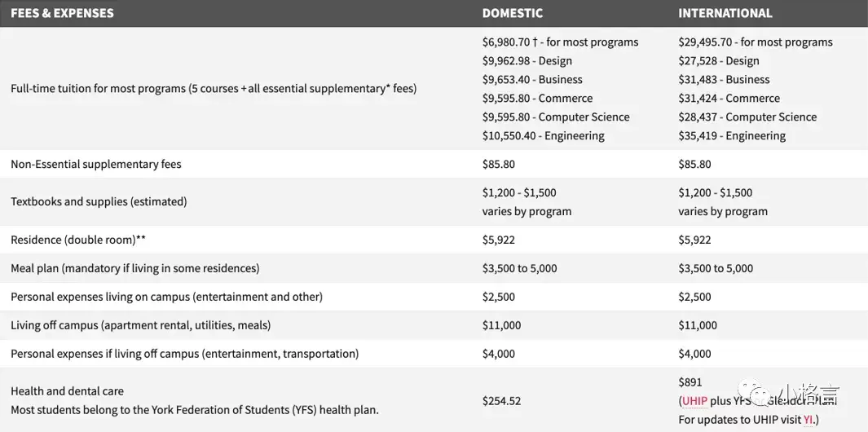This screenshot has height=432, width=868.
Task: Click the Meal plan row label
Action: pyautogui.click(x=135, y=268)
